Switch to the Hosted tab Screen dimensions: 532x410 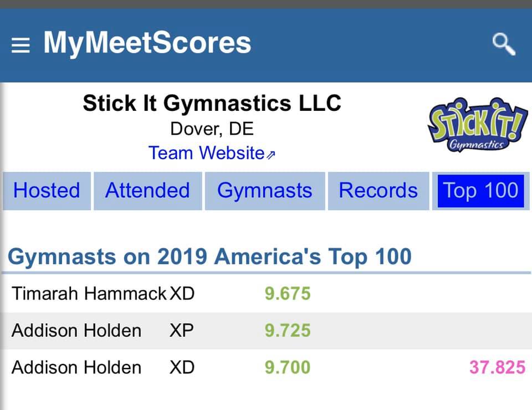[x=47, y=191]
